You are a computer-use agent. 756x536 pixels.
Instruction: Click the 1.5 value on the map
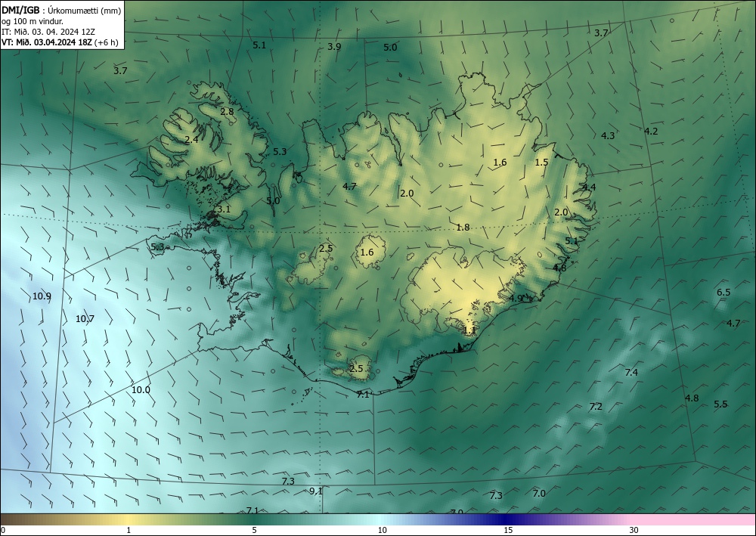pyautogui.click(x=541, y=163)
